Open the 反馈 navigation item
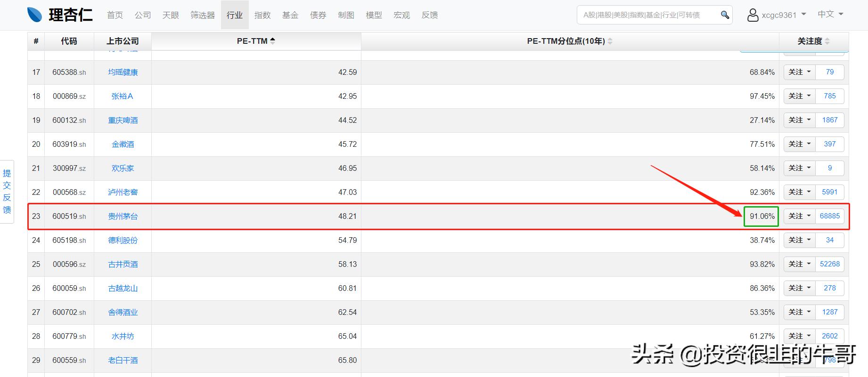Viewport: 868px width, 377px height. [x=429, y=15]
